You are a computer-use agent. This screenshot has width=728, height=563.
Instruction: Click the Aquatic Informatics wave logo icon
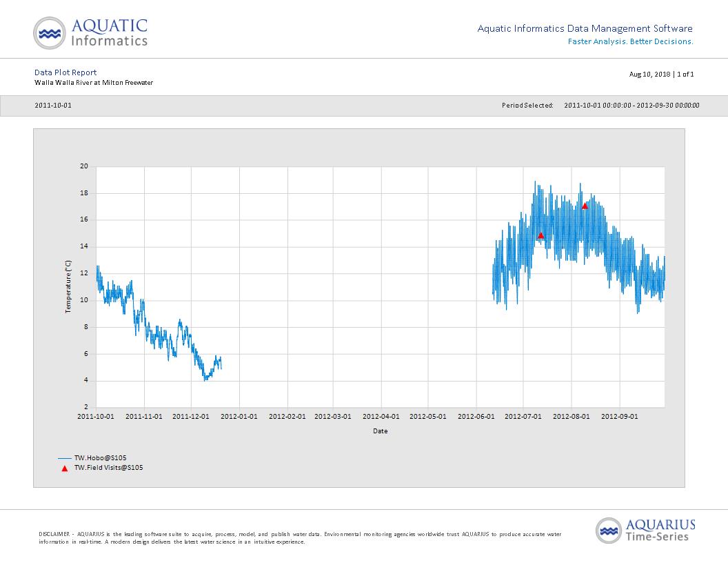point(50,33)
